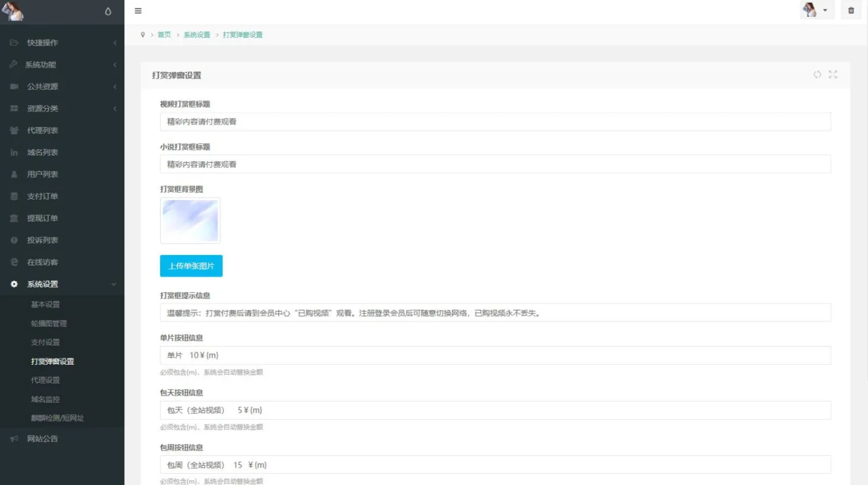
Task: Click the hamburger menu toggle icon
Action: point(138,11)
